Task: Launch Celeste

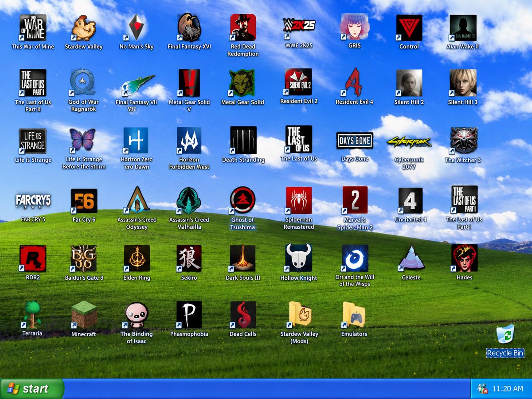Action: [411, 258]
